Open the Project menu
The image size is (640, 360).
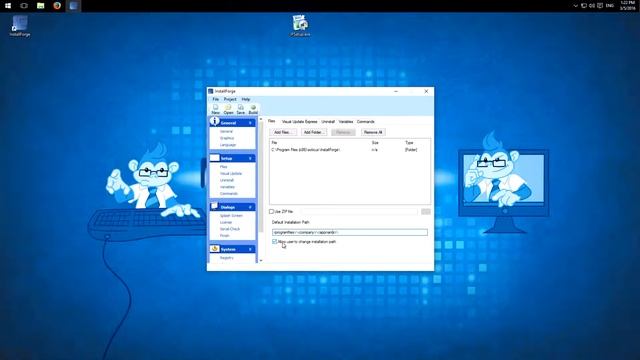pos(230,99)
